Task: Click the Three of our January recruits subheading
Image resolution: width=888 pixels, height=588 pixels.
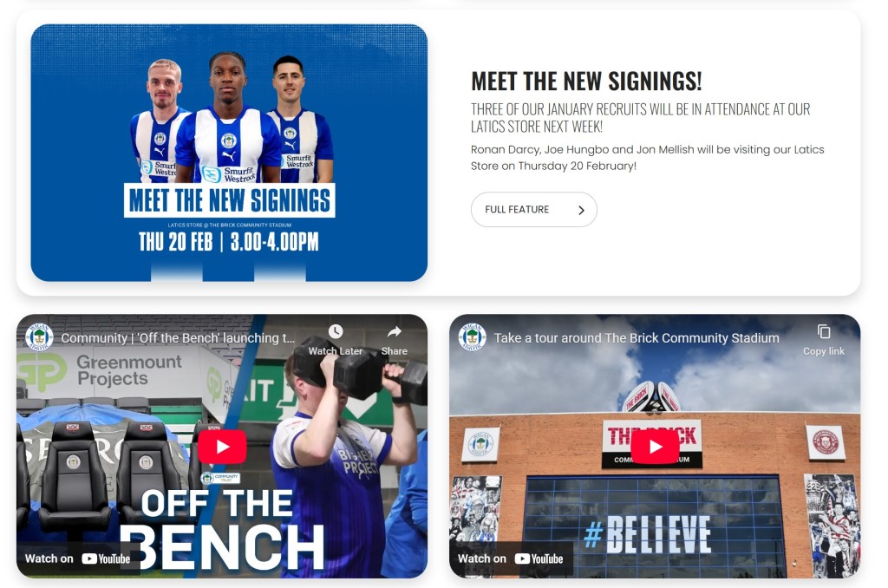Action: click(x=641, y=117)
